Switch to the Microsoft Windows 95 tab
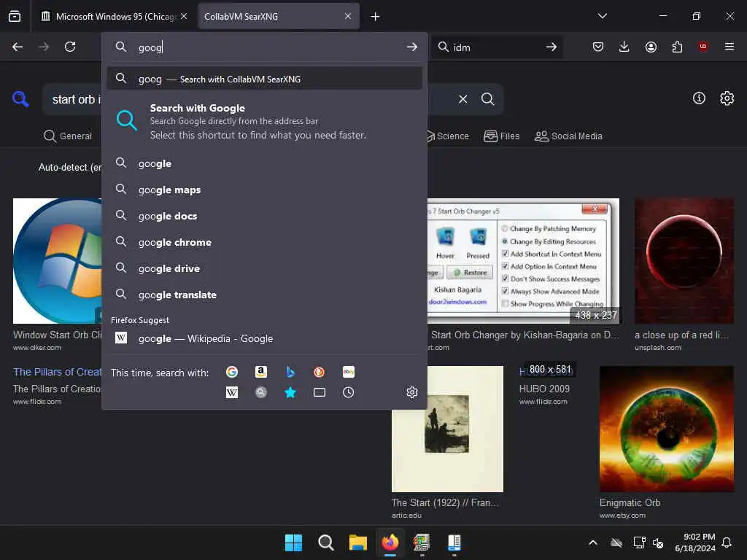This screenshot has width=747, height=560. 115,17
